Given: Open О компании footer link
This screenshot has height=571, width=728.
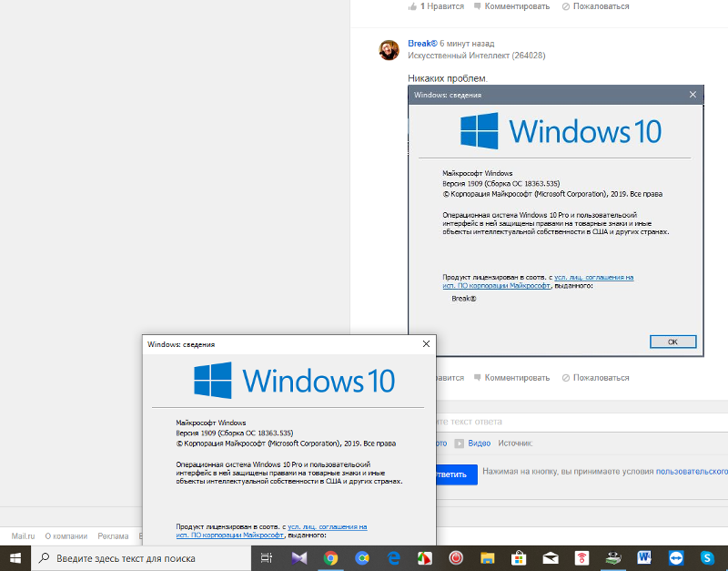Looking at the screenshot, I should 66,535.
